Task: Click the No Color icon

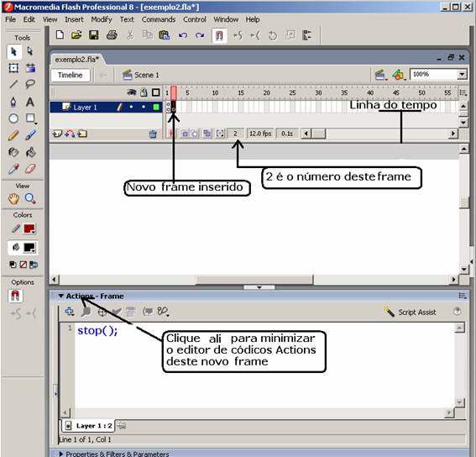Action: click(x=23, y=265)
